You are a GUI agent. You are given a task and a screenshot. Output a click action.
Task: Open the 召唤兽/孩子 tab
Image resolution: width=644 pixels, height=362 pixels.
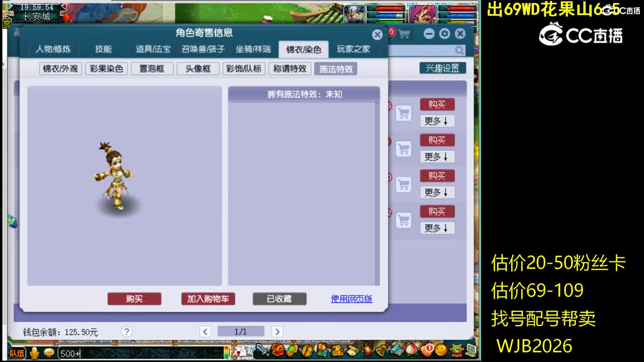pos(203,49)
